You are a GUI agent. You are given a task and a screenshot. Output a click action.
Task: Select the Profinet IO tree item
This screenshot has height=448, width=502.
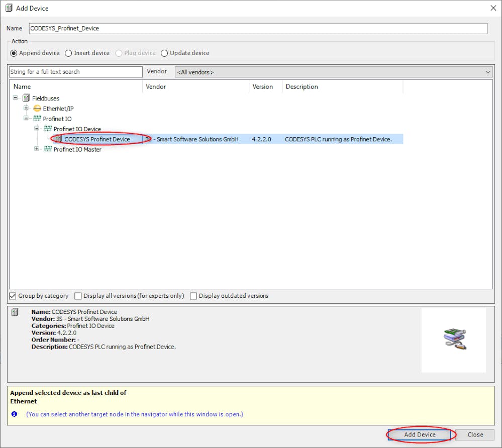(57, 119)
